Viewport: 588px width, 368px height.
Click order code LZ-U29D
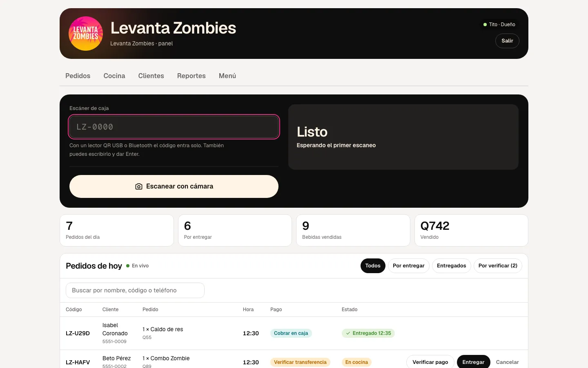click(x=78, y=333)
